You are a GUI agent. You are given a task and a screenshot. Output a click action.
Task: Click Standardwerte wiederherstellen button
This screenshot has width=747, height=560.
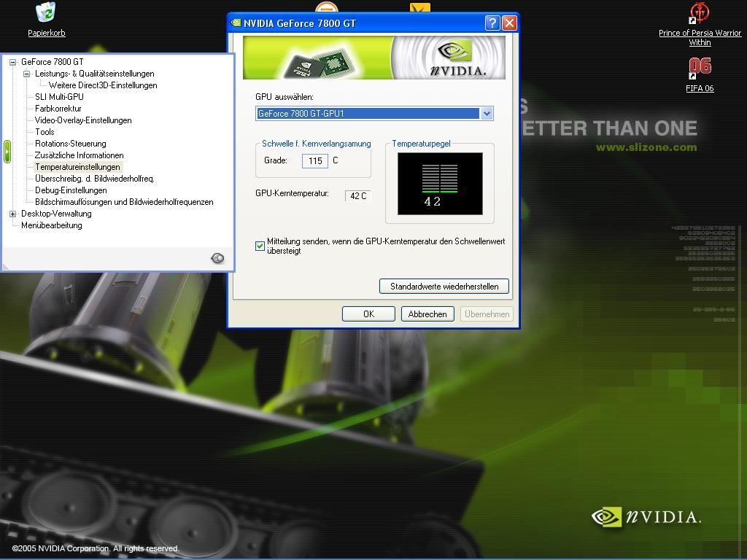tap(444, 286)
